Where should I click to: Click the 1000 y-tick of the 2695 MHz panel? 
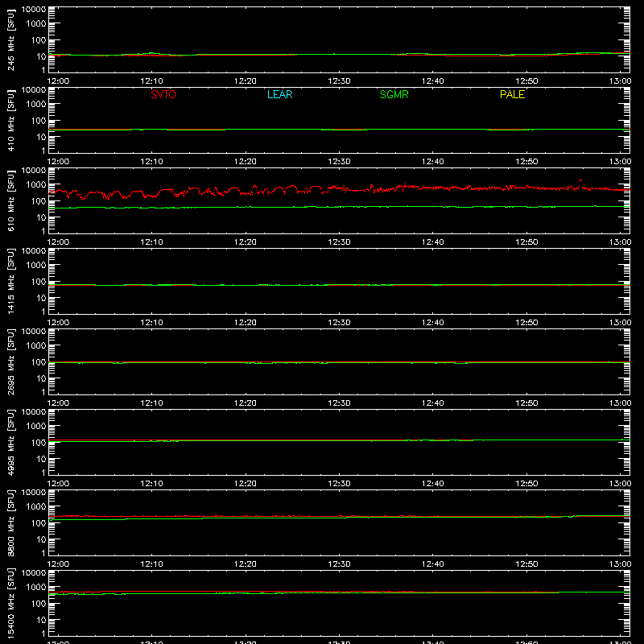coord(36,346)
